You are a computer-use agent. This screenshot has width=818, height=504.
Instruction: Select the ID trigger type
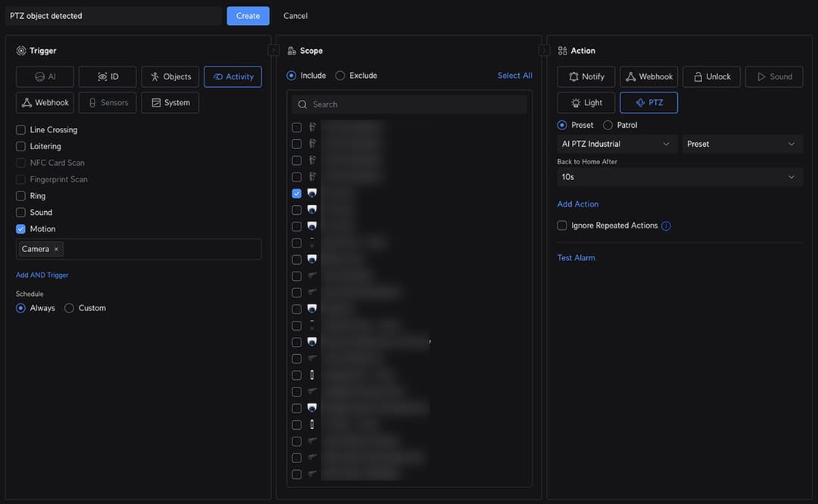point(108,76)
